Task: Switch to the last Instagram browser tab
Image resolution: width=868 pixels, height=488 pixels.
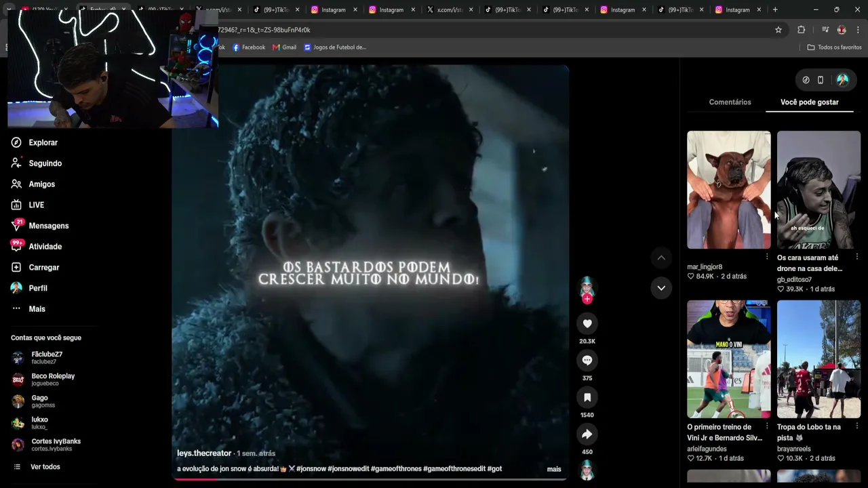Action: tap(737, 9)
